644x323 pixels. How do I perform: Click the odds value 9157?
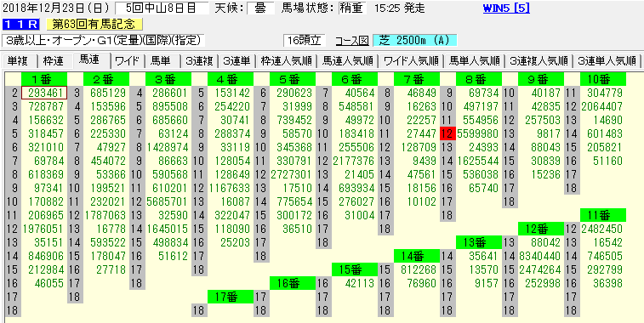coord(486,283)
